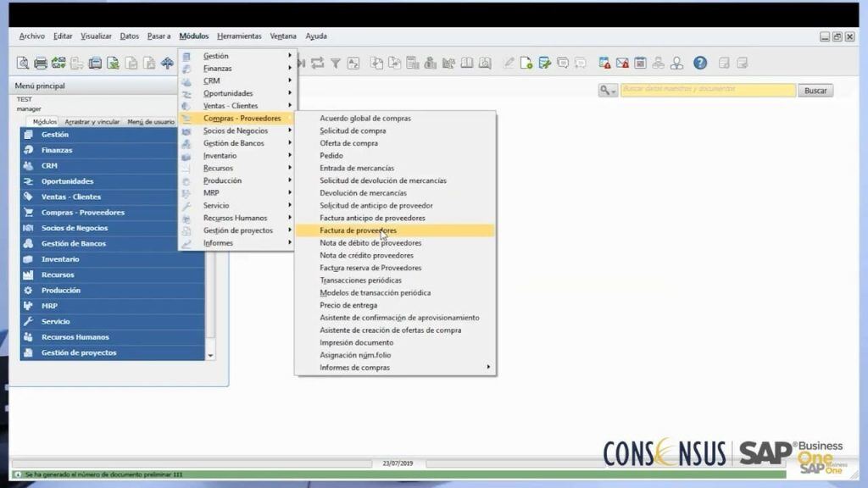The image size is (868, 488).
Task: Click the master data search field
Action: (x=708, y=90)
